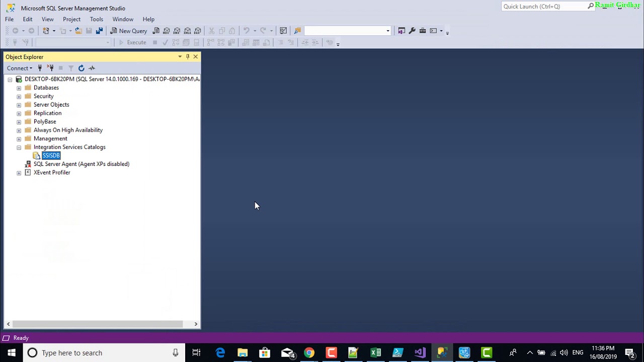Select the Server Objects tree item
644x362 pixels.
[x=51, y=105]
